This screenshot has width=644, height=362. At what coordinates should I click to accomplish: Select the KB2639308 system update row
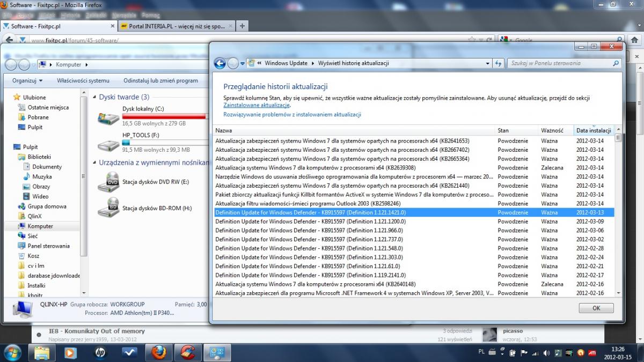coord(414,168)
